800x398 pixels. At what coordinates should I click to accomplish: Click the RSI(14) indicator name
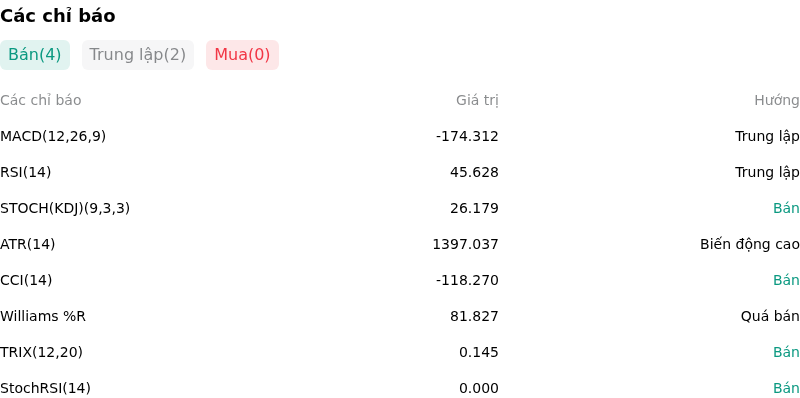click(26, 172)
